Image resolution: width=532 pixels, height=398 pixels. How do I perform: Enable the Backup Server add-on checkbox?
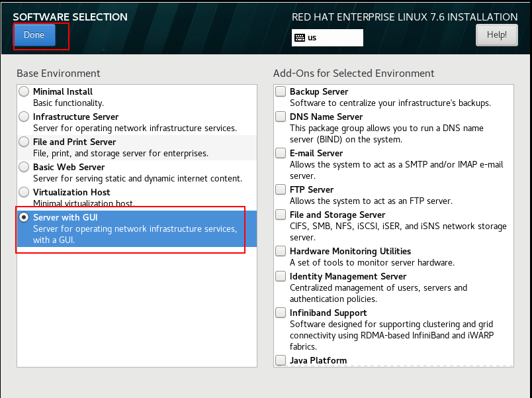point(281,92)
